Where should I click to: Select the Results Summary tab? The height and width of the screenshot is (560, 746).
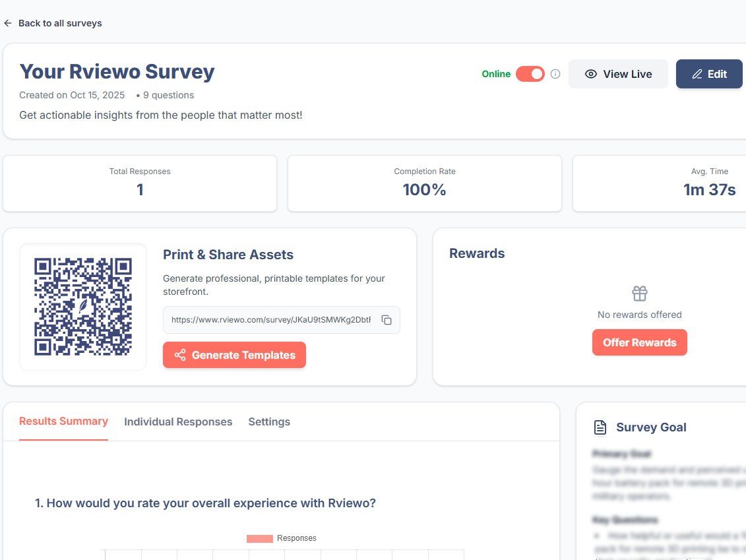63,421
